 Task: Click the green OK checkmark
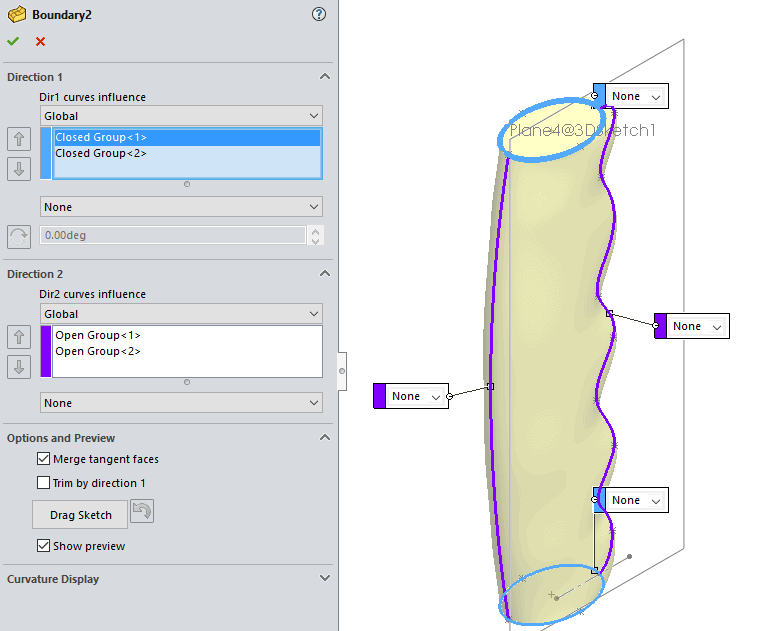(x=13, y=41)
